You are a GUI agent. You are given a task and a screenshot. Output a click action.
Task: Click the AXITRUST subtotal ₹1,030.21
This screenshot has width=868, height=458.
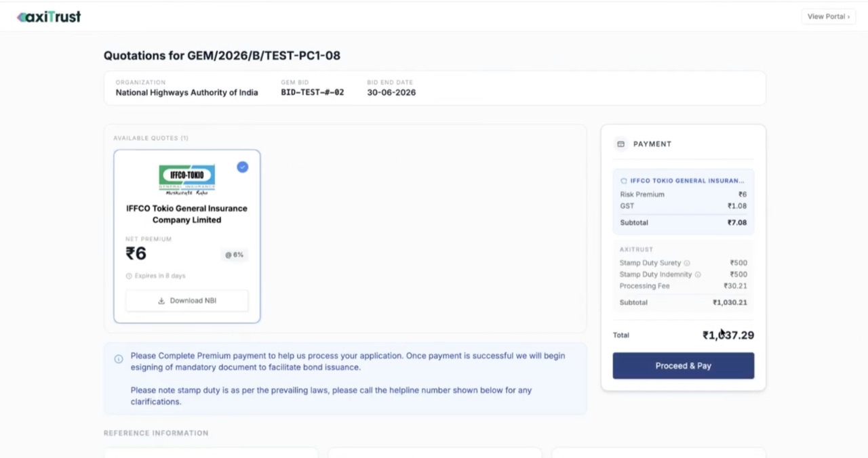click(x=730, y=302)
